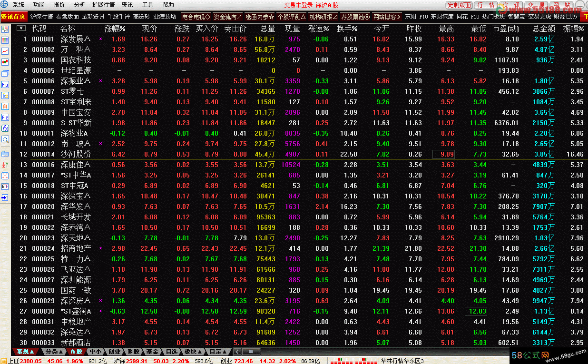Click the left scroll arrow of horizontal scrollbar
Image resolution: width=588 pixels, height=364 pixels.
(237, 352)
